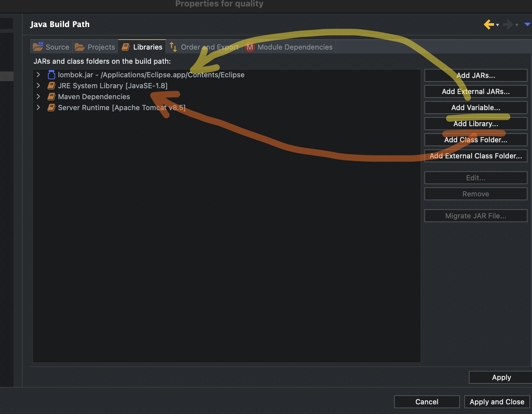The width and height of the screenshot is (532, 414).
Task: Click the Server Runtime library icon
Action: click(x=51, y=108)
